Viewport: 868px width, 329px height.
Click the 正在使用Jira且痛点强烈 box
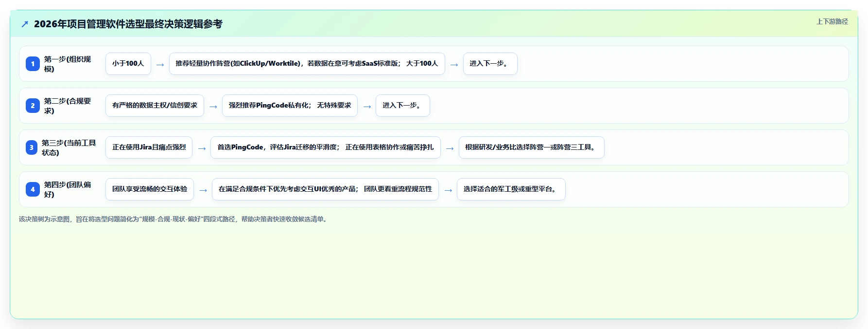pyautogui.click(x=149, y=147)
